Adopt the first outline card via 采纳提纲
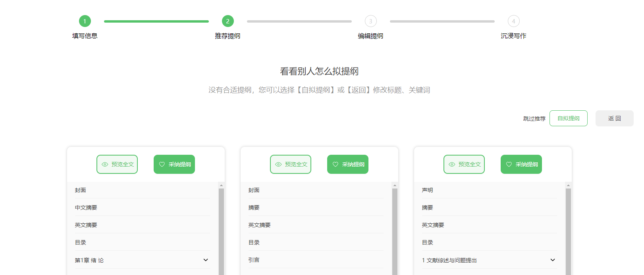 click(174, 164)
